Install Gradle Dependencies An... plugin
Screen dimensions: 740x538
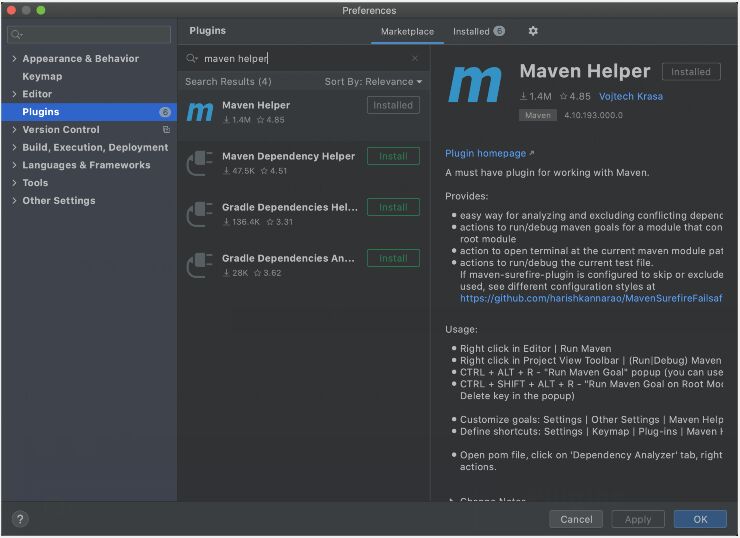(x=393, y=258)
